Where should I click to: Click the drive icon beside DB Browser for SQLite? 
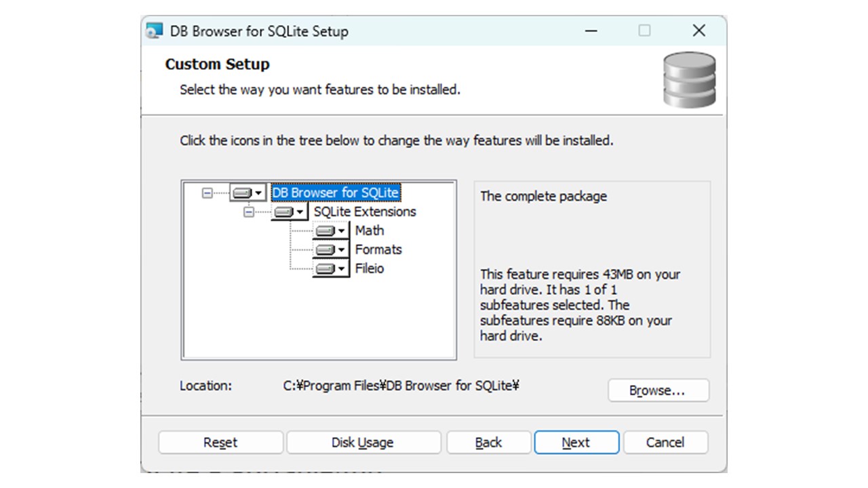pos(241,192)
